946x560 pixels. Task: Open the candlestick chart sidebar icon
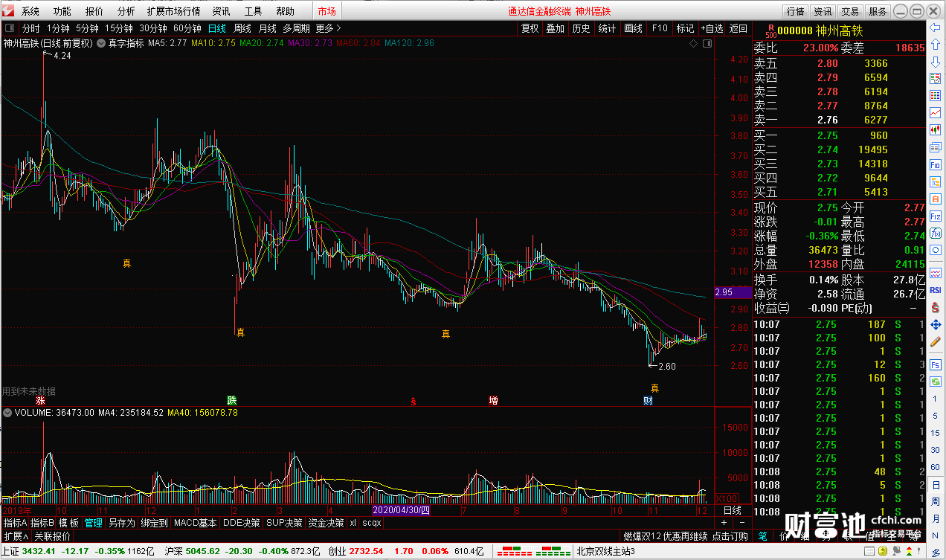pyautogui.click(x=936, y=129)
